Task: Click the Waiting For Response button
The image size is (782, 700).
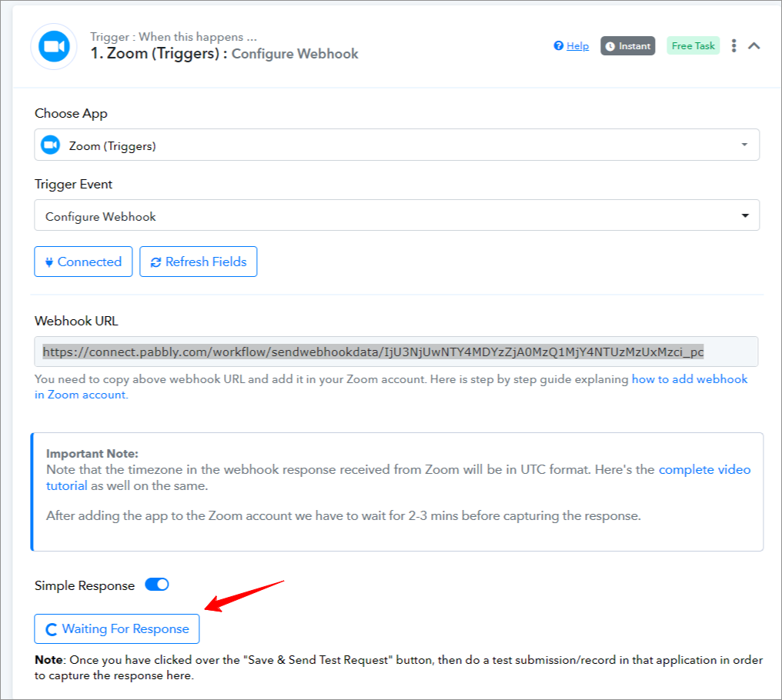Action: pyautogui.click(x=117, y=628)
